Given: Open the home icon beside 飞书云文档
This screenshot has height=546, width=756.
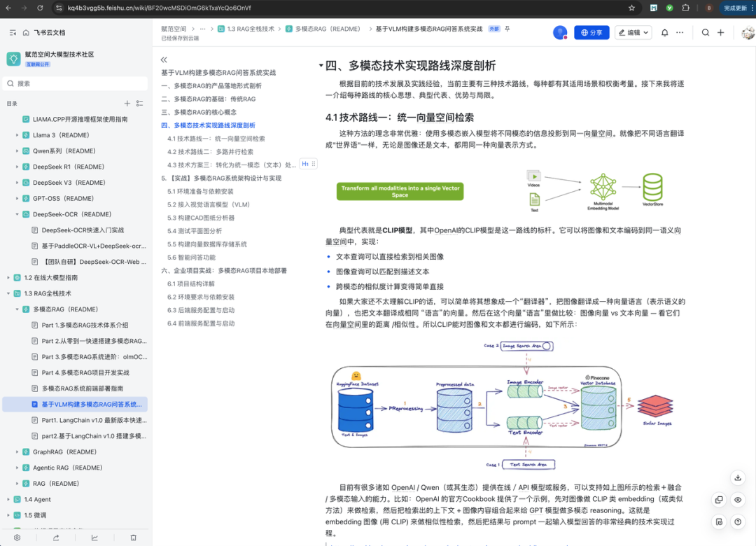Looking at the screenshot, I should point(26,32).
